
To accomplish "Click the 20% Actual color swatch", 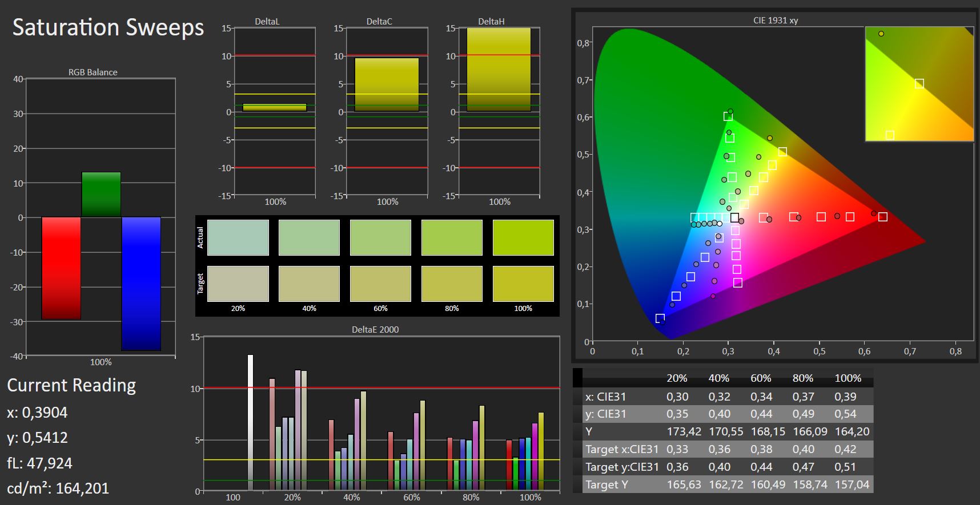I will coord(238,237).
